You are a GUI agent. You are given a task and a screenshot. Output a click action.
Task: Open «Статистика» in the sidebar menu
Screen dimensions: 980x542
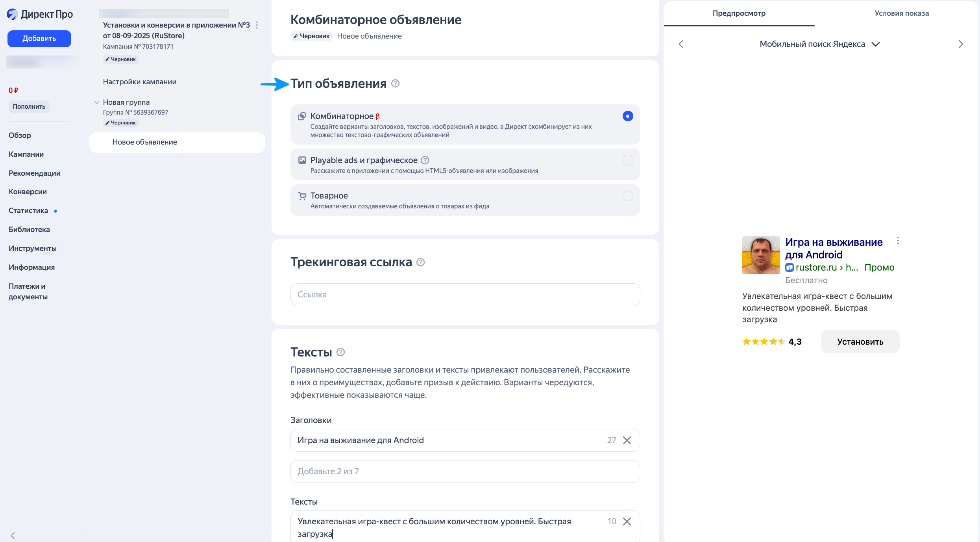[x=28, y=210]
